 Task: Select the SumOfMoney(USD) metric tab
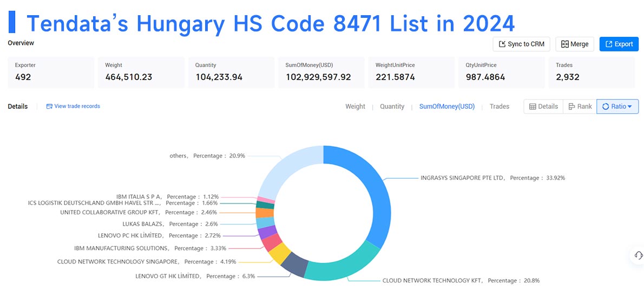pyautogui.click(x=447, y=106)
